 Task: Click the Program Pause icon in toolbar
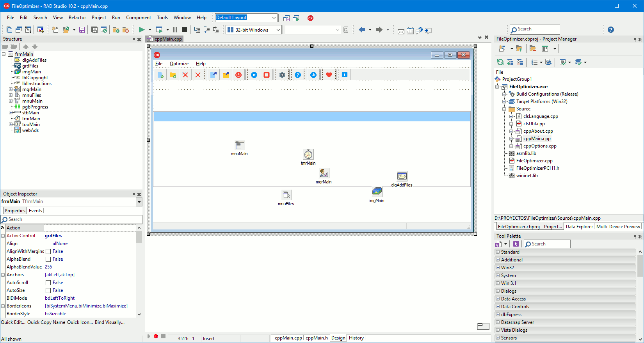(175, 30)
